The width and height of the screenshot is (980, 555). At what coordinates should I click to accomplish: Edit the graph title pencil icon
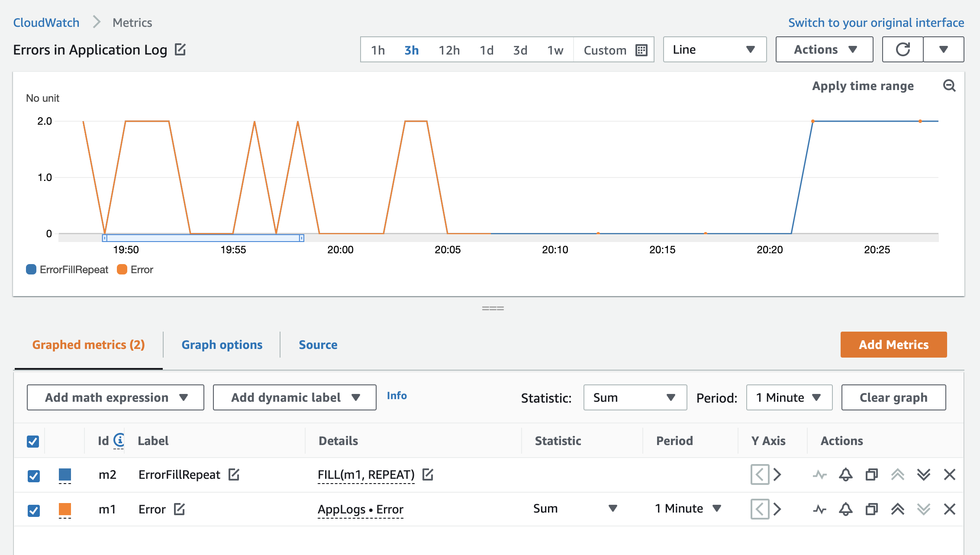click(x=180, y=49)
